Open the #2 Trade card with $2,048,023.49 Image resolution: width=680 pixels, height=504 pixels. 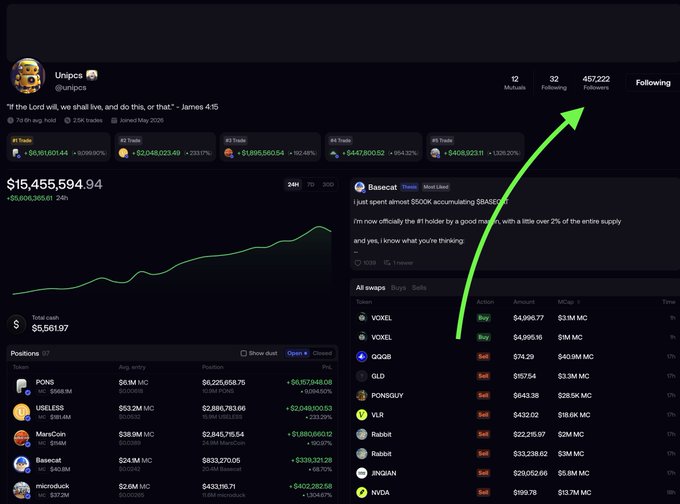[x=165, y=147]
